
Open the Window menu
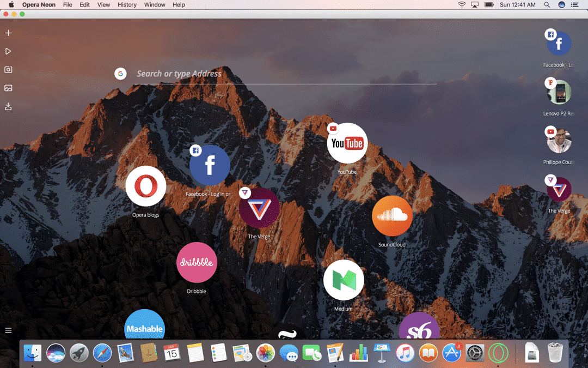pos(155,5)
